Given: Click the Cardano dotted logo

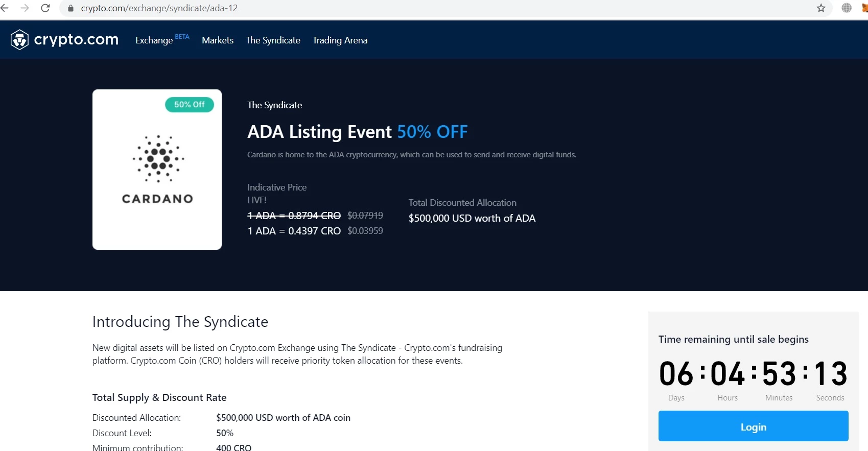Looking at the screenshot, I should [x=158, y=159].
